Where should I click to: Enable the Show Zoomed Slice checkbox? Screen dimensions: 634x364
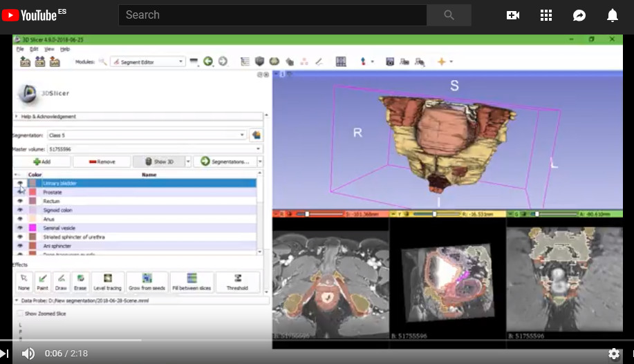[19, 314]
